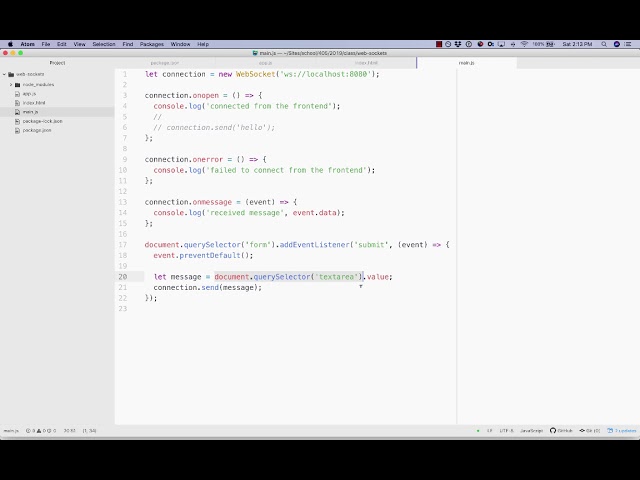Click cursor position 20:53 in status bar
The height and width of the screenshot is (480, 640).
(69, 431)
